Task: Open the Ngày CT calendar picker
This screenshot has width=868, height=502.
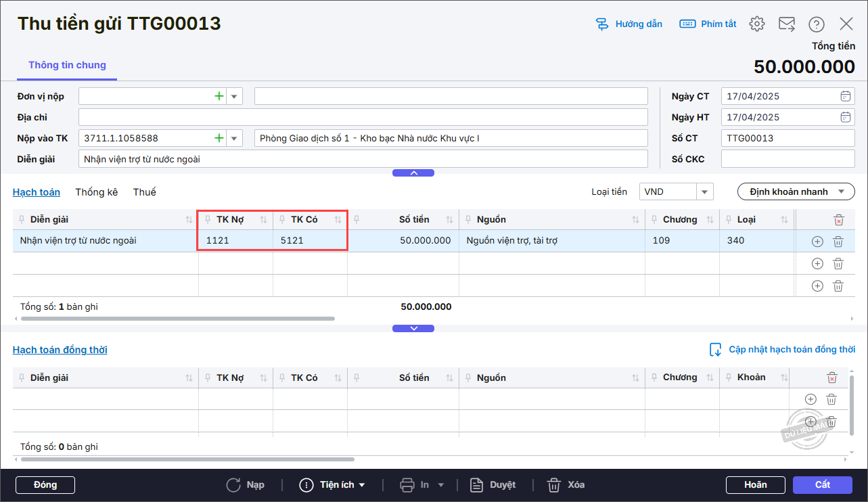Action: click(x=846, y=96)
